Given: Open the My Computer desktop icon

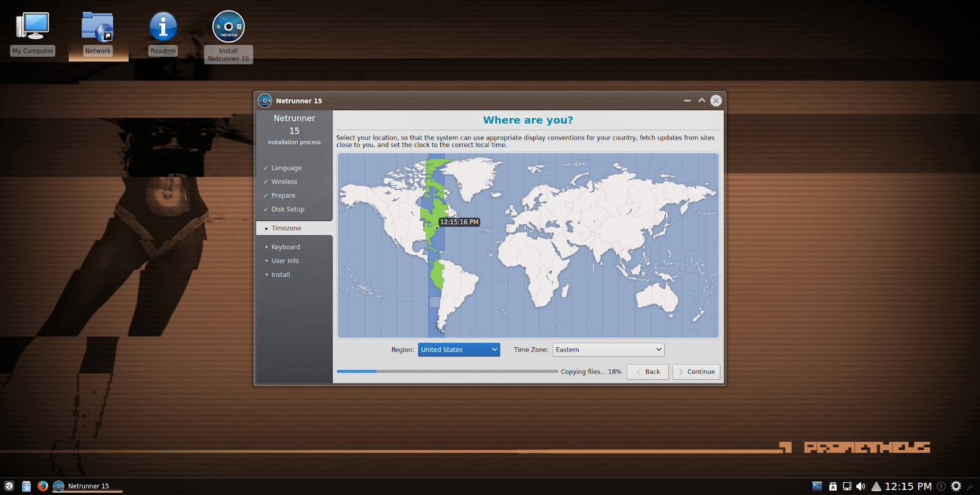Looking at the screenshot, I should pos(32,34).
